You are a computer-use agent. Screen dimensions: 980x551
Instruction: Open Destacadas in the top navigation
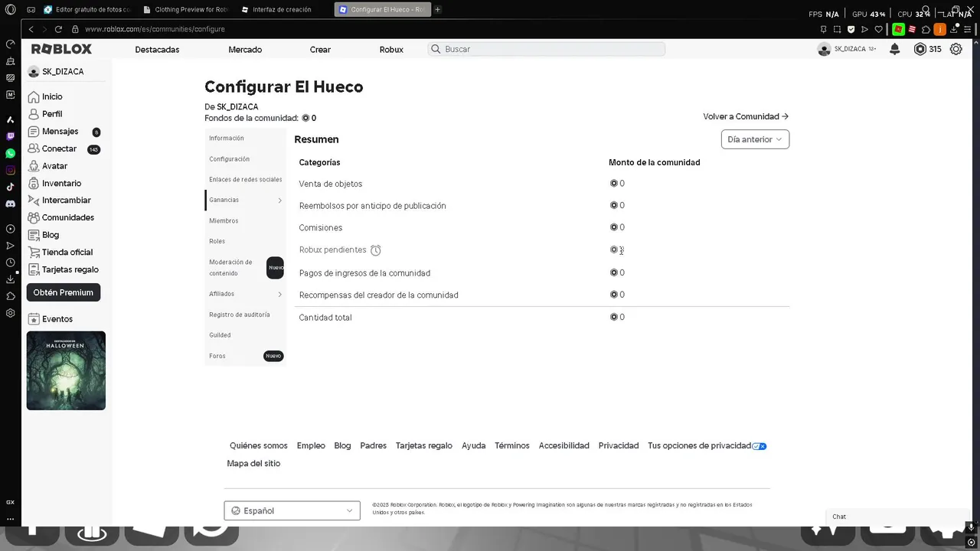point(157,50)
